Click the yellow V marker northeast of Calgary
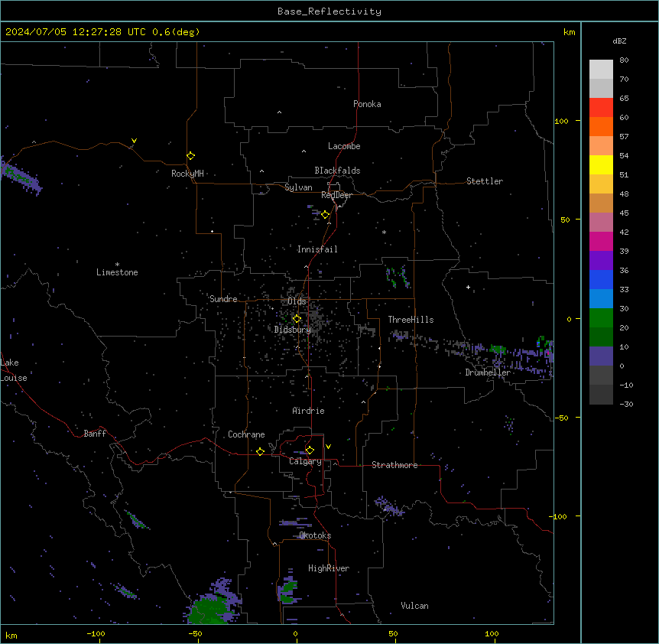The image size is (659, 644). coord(328,447)
